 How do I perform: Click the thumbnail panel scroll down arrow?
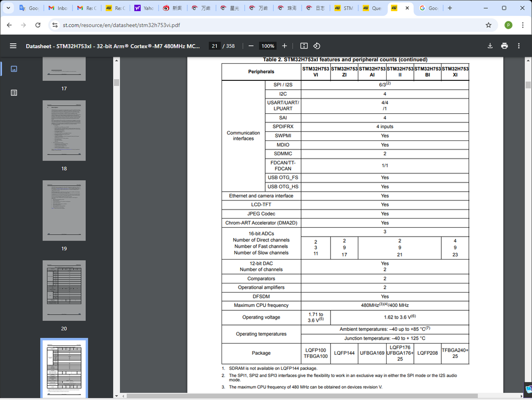117,396
